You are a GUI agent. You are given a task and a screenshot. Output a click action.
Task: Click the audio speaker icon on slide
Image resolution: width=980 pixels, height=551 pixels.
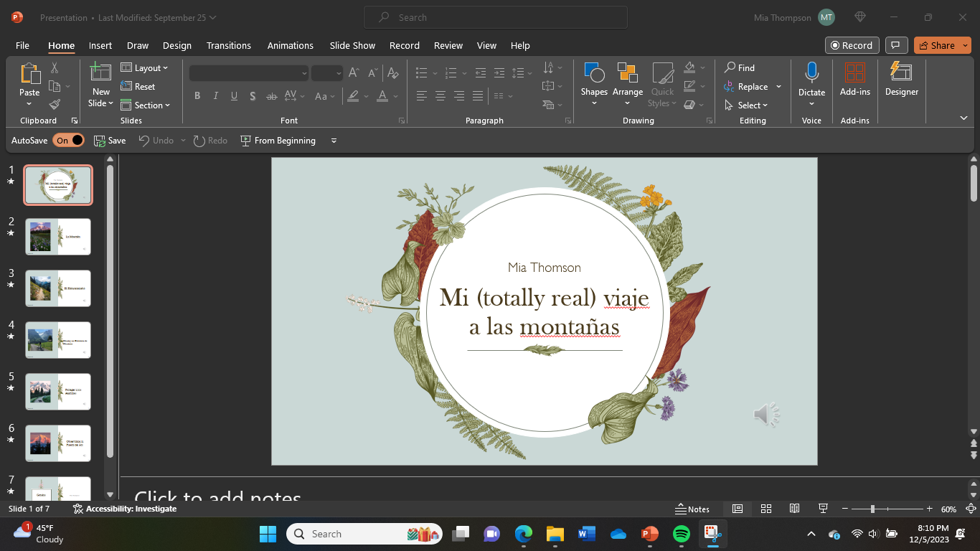pos(765,414)
